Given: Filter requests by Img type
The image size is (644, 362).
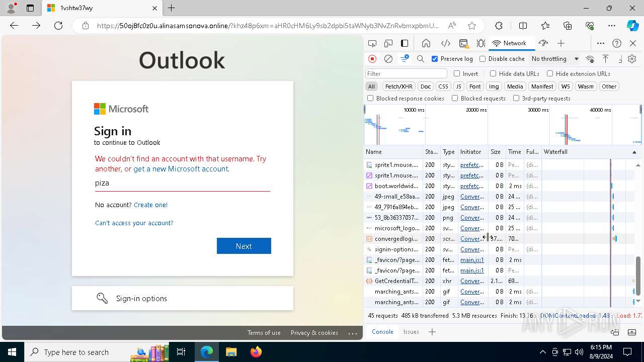Looking at the screenshot, I should point(494,86).
